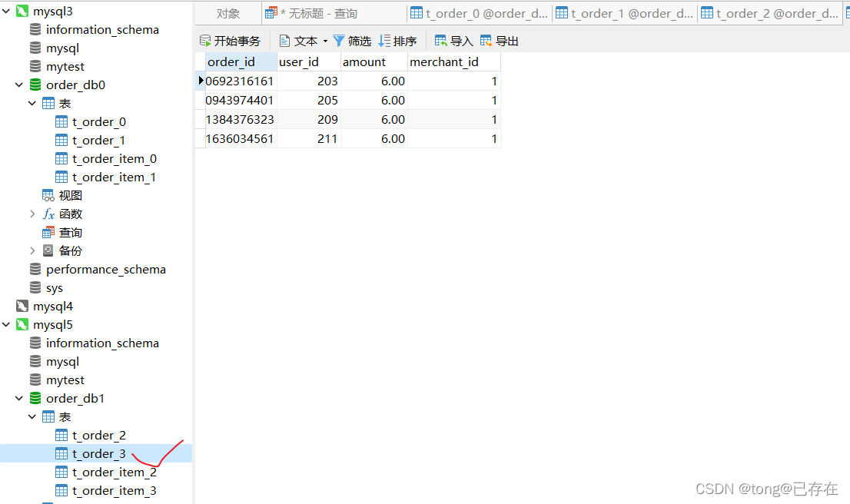Viewport: 850px width, 504px height.
Task: Click the 筛选 filter button
Action: (352, 41)
